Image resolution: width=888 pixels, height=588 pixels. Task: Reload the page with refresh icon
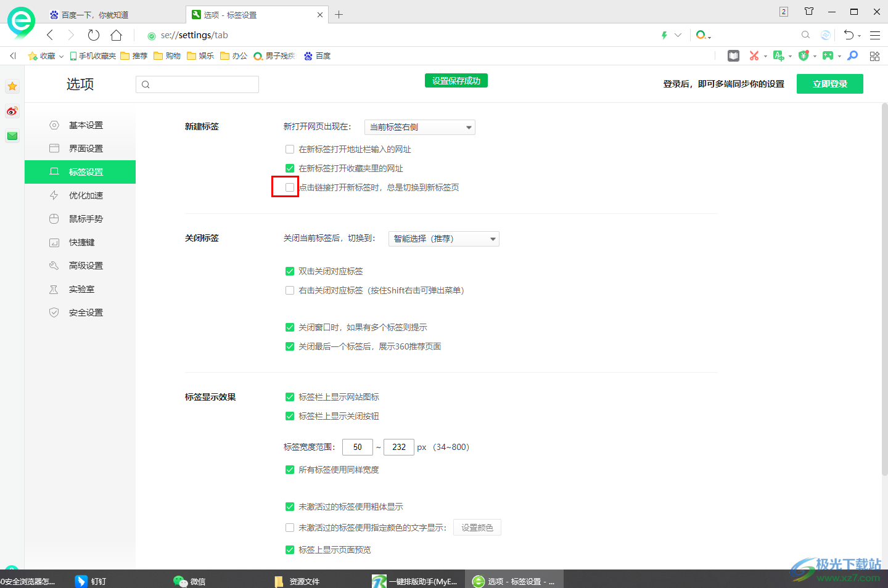point(93,35)
